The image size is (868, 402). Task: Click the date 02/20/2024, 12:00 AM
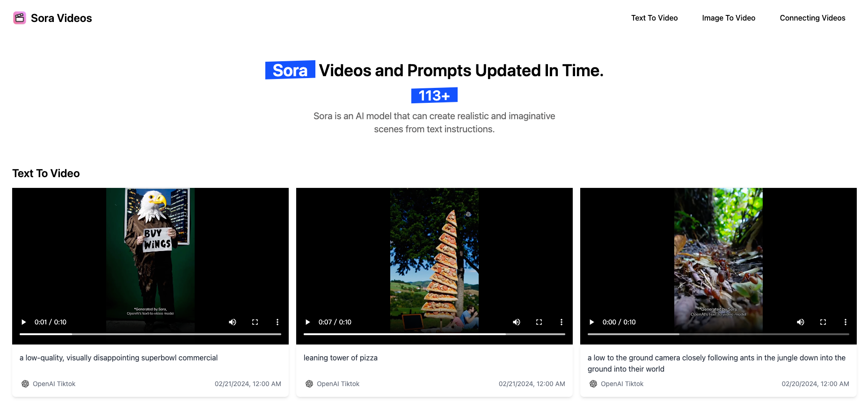815,384
